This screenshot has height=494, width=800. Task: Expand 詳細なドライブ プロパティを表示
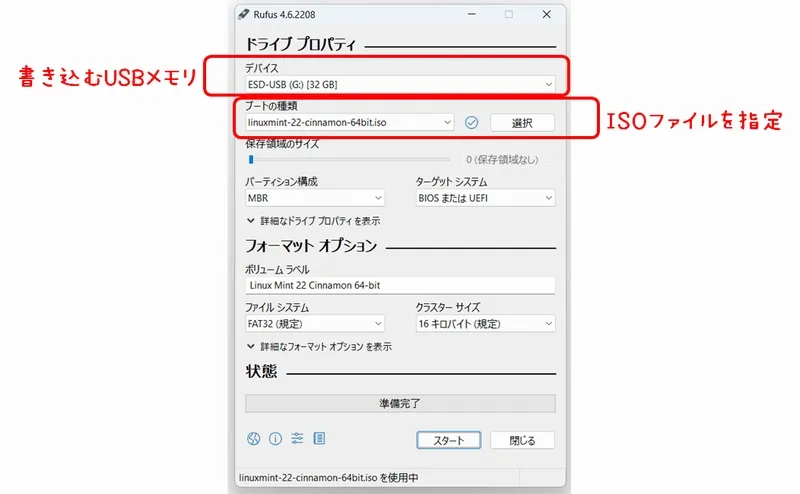pos(313,221)
